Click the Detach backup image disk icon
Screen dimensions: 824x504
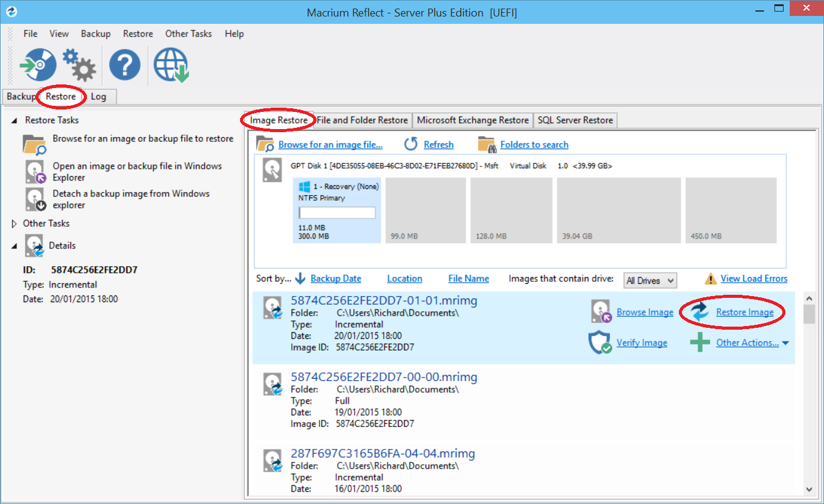36,199
